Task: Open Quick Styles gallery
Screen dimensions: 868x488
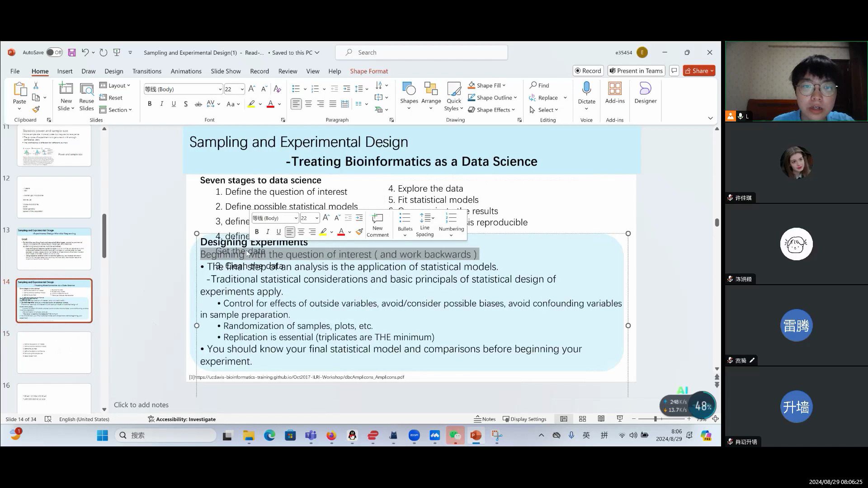Action: pos(454,97)
